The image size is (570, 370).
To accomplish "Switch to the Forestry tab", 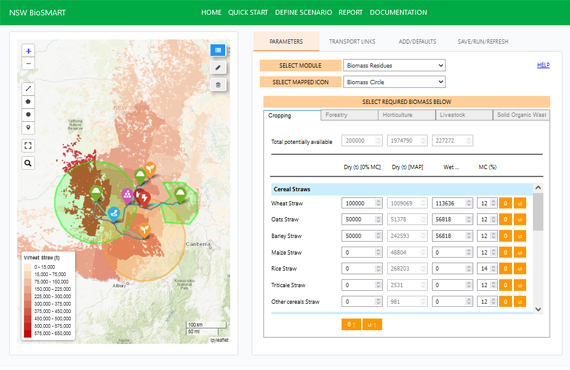I will [x=350, y=115].
